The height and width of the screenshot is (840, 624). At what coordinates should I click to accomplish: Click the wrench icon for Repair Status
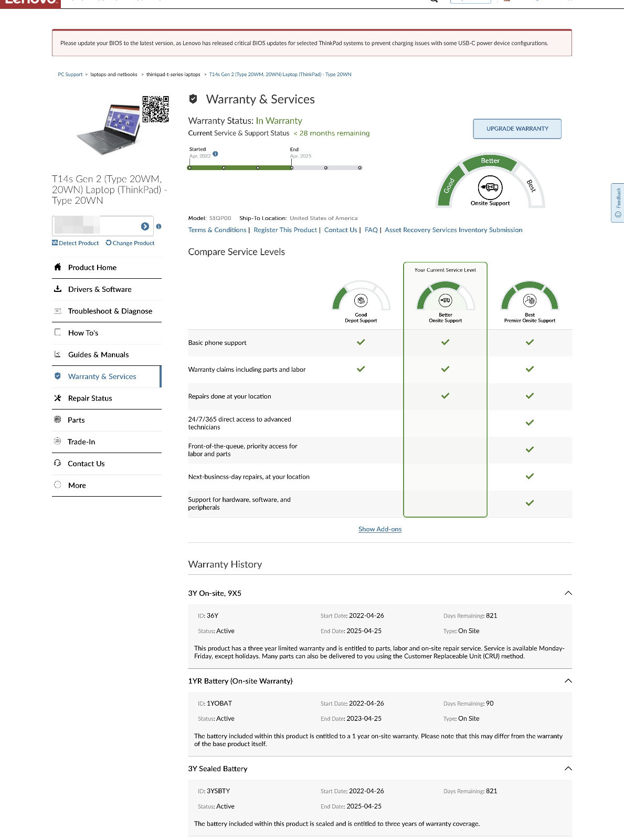coord(58,398)
